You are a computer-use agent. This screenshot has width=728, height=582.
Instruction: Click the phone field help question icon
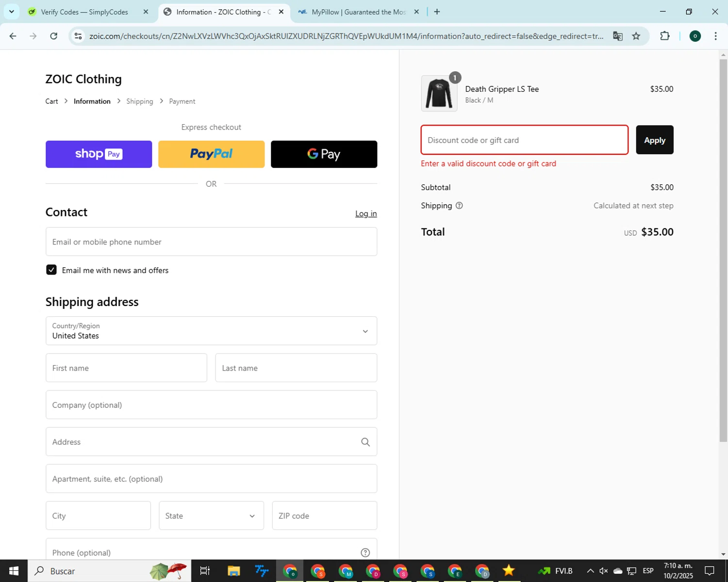(x=365, y=552)
